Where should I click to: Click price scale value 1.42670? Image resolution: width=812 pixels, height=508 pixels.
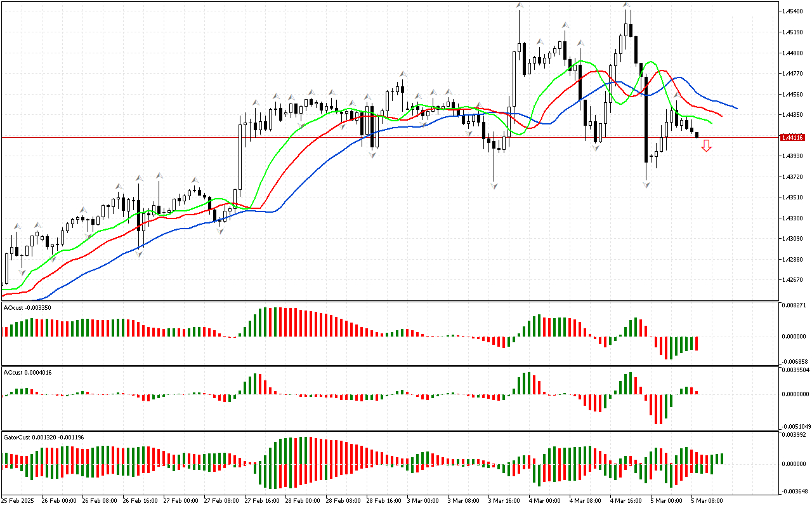click(x=792, y=280)
